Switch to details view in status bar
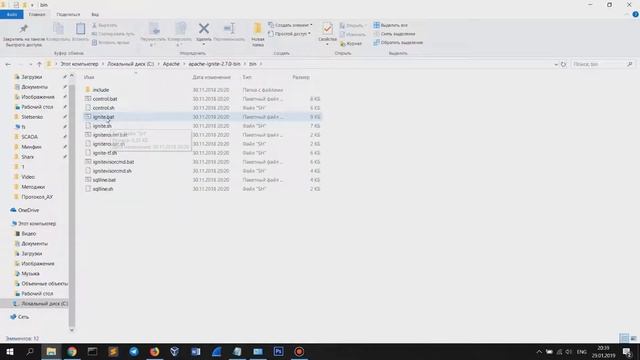The width and height of the screenshot is (640, 360). [624, 338]
